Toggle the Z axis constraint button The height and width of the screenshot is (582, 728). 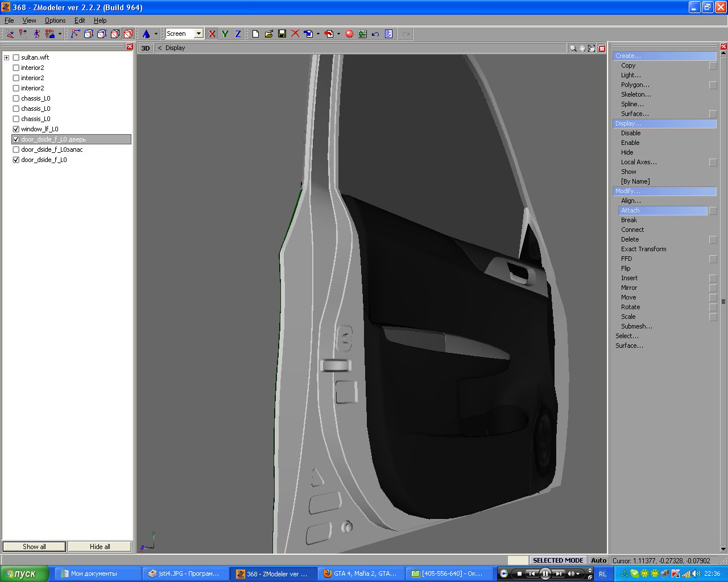[238, 34]
